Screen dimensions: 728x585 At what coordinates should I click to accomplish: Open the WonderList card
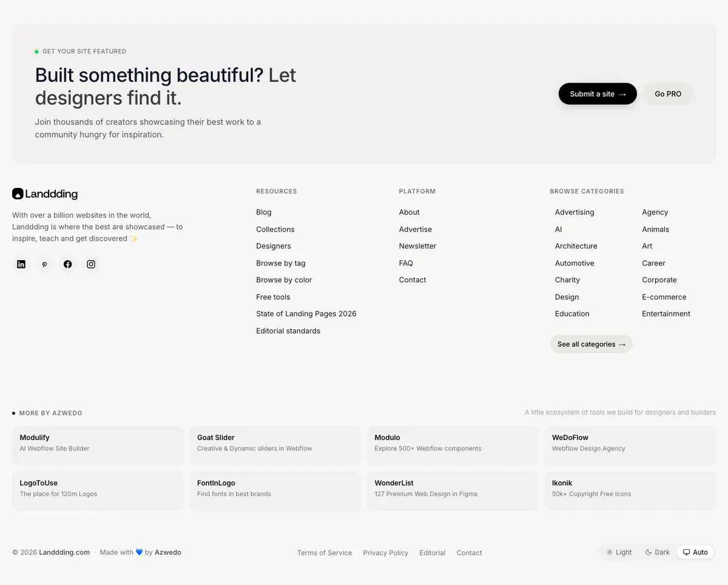pos(453,490)
